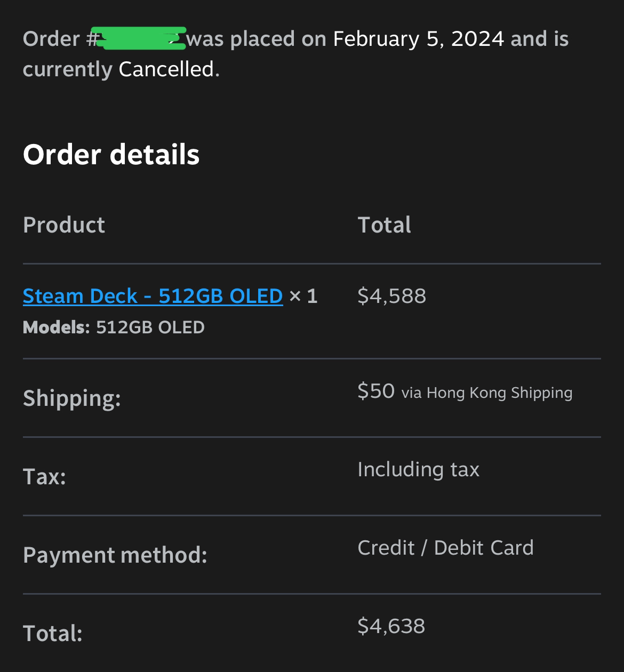Select the February 5, 2024 order date
624x672 pixels.
tap(419, 39)
